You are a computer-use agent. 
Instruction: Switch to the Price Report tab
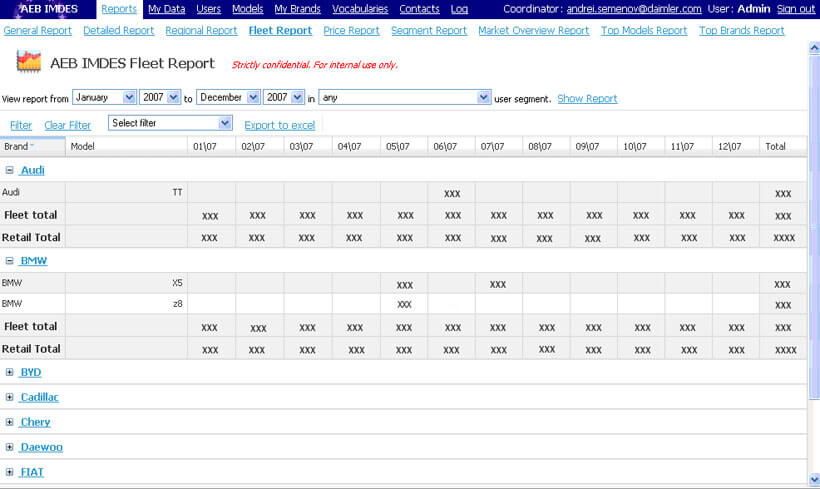[x=351, y=31]
